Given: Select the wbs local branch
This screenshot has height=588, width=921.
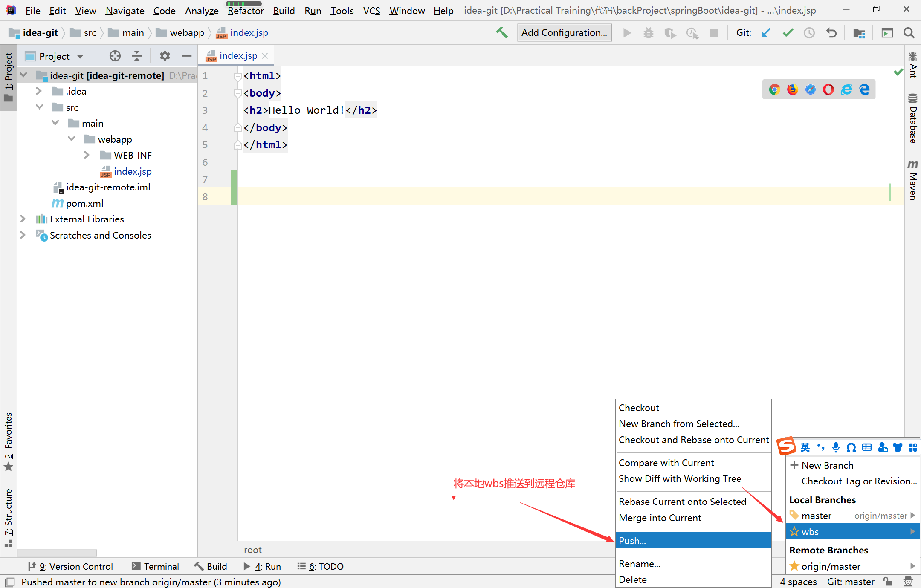Looking at the screenshot, I should click(852, 531).
